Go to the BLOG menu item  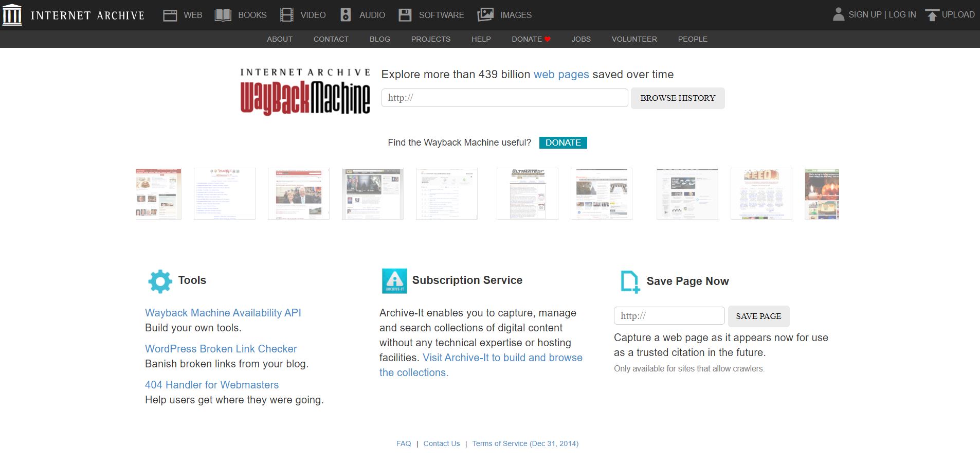pyautogui.click(x=380, y=39)
